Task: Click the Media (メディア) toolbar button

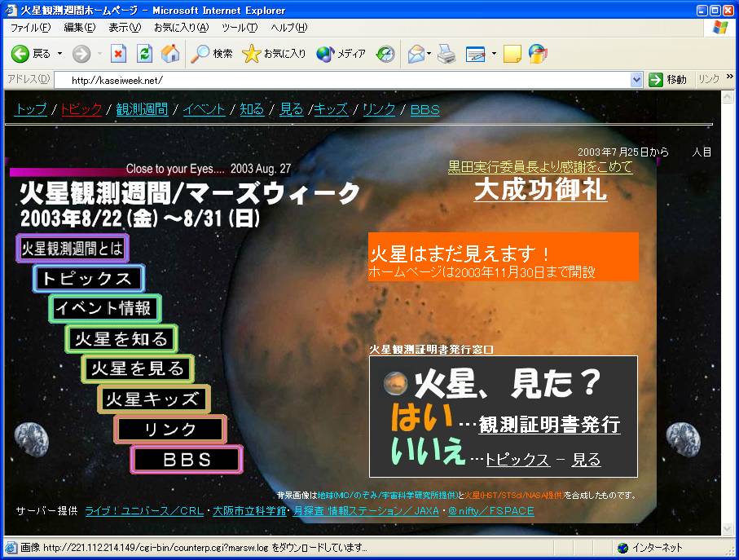Action: [341, 54]
